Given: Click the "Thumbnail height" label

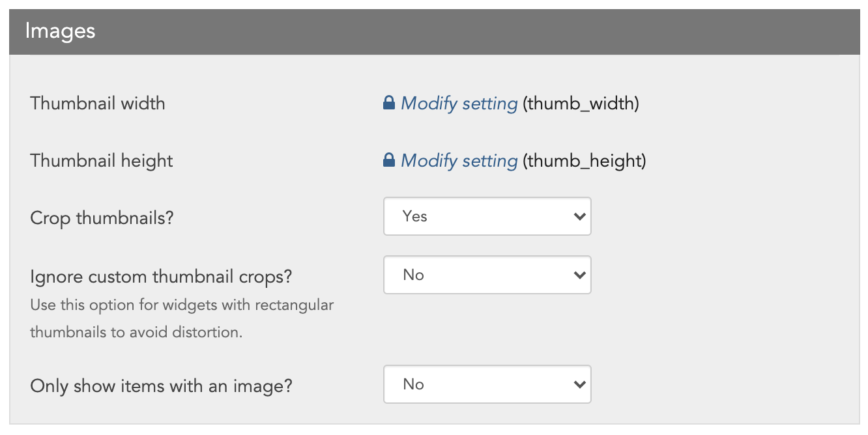Looking at the screenshot, I should (102, 161).
